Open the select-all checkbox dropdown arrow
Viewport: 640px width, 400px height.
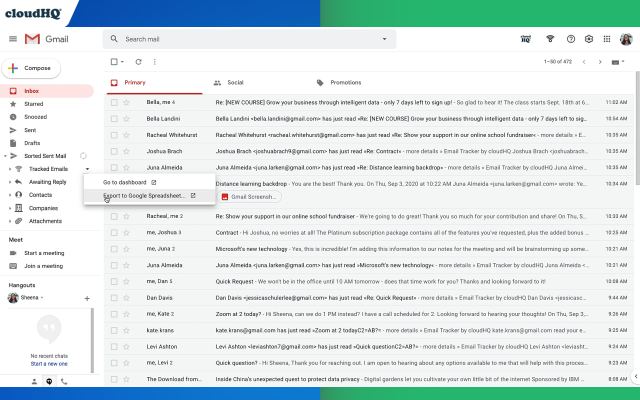124,62
